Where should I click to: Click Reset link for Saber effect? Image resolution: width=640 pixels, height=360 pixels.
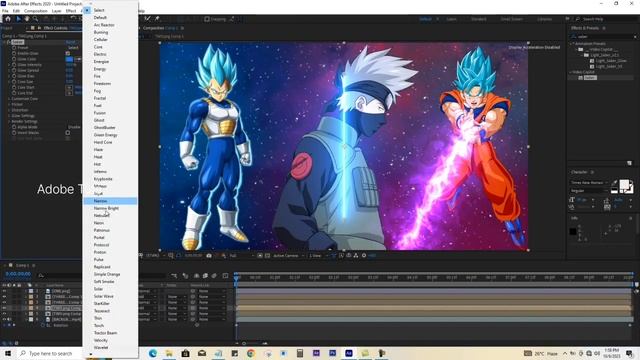(71, 42)
